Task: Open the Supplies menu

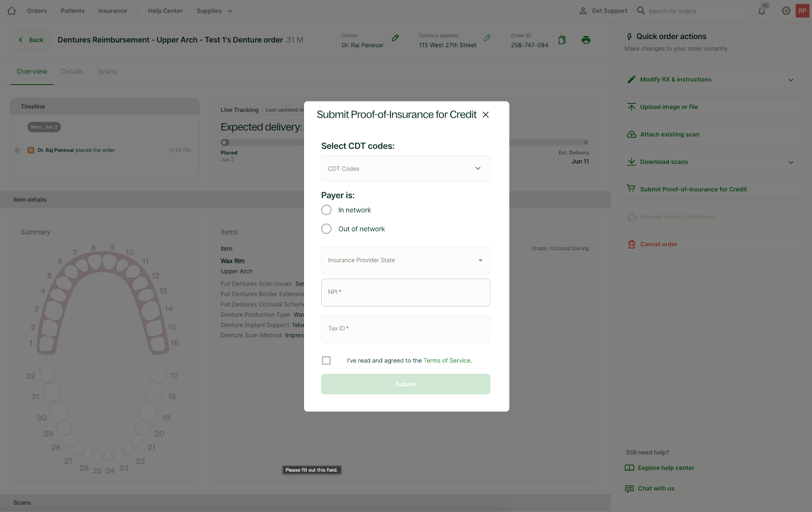Action: (214, 11)
